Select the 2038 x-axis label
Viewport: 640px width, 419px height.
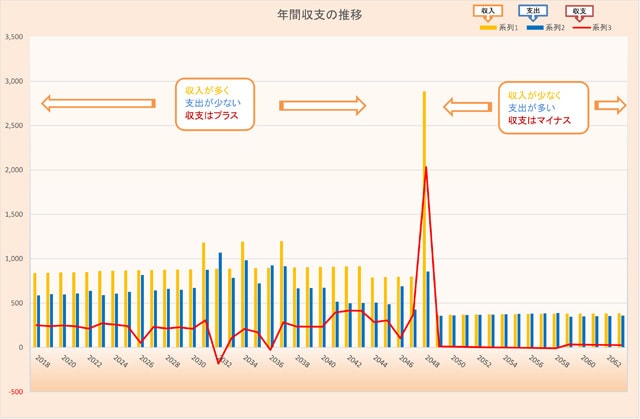tap(302, 361)
